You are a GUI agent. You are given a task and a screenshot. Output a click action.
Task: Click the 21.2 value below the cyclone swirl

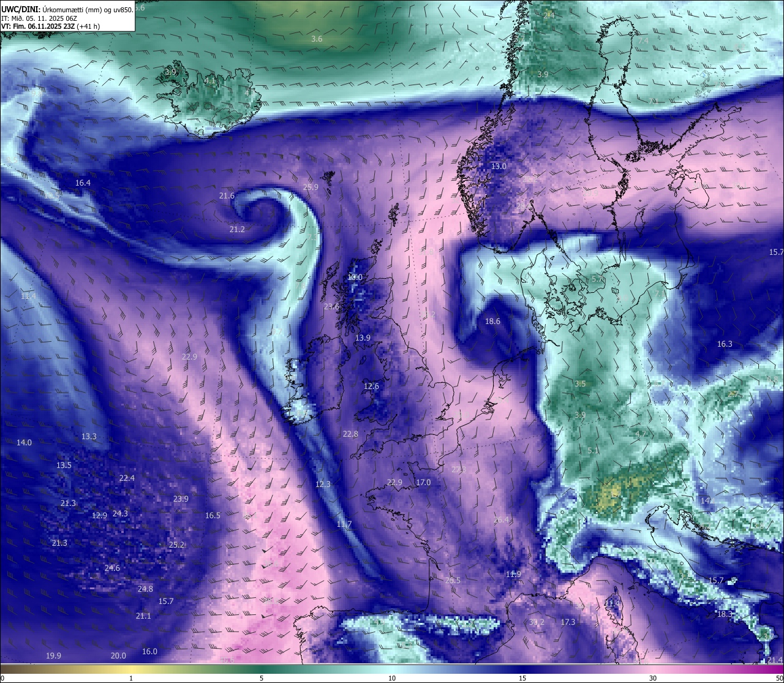coord(237,230)
